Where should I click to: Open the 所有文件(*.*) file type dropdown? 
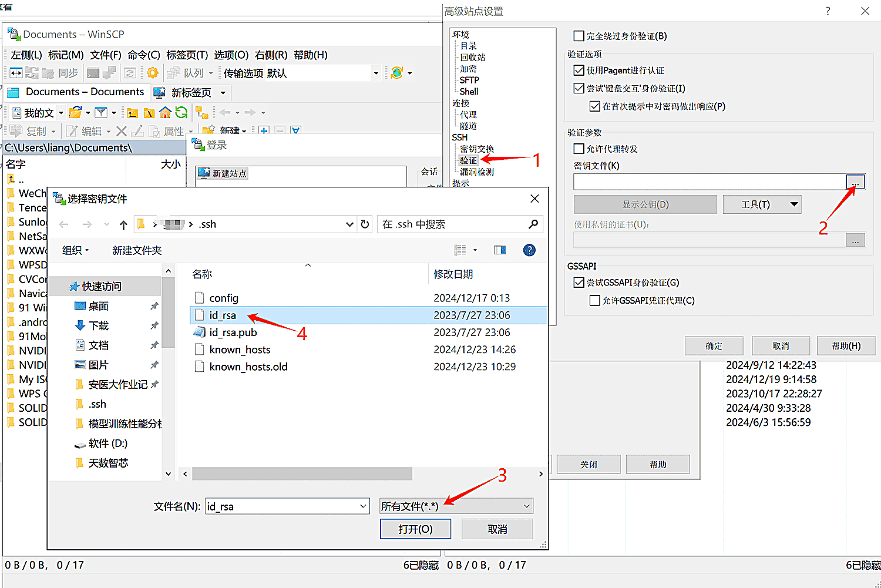click(456, 506)
